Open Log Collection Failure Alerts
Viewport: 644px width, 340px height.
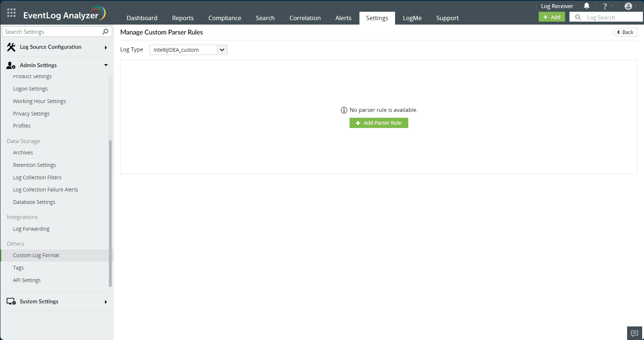point(46,190)
